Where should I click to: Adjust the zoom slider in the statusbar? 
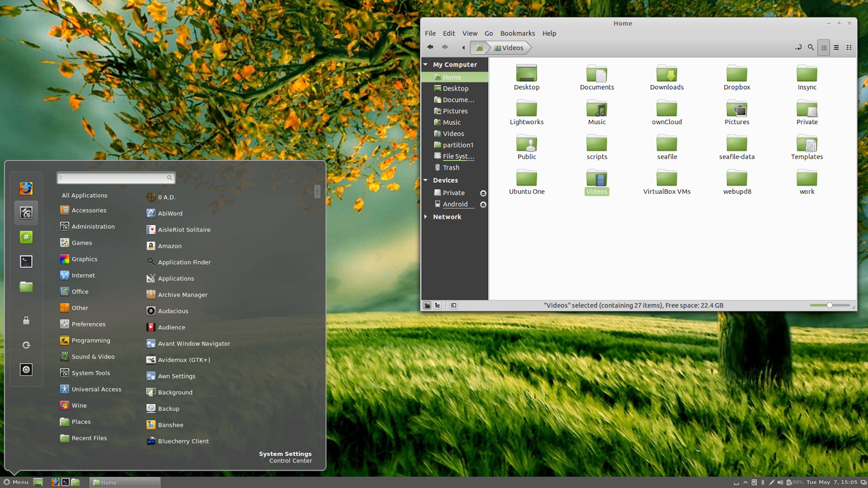click(x=829, y=305)
